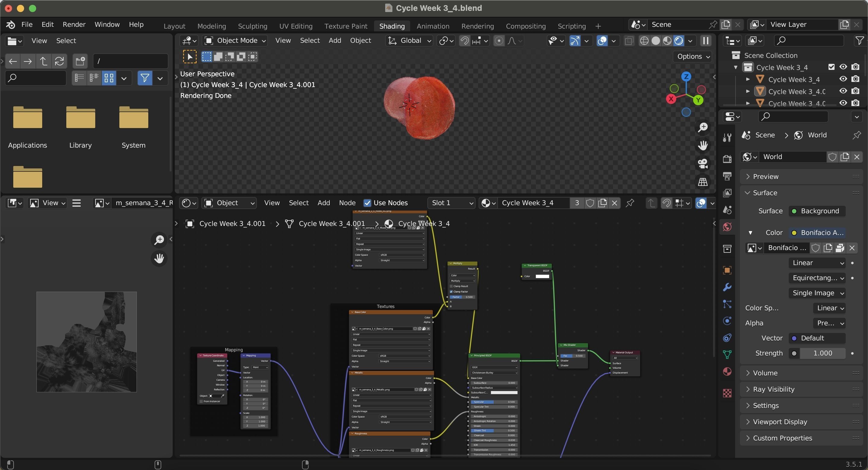This screenshot has height=470, width=868.
Task: Expand the Ray Visibility panel
Action: (x=773, y=389)
